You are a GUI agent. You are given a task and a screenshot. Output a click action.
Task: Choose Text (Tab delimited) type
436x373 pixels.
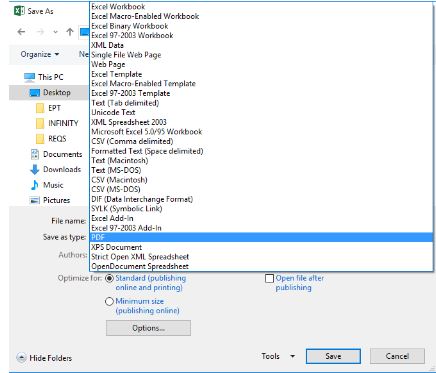coord(262,103)
